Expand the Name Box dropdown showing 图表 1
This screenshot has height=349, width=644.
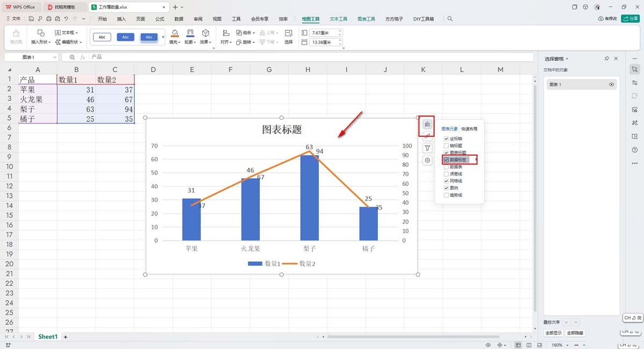55,57
